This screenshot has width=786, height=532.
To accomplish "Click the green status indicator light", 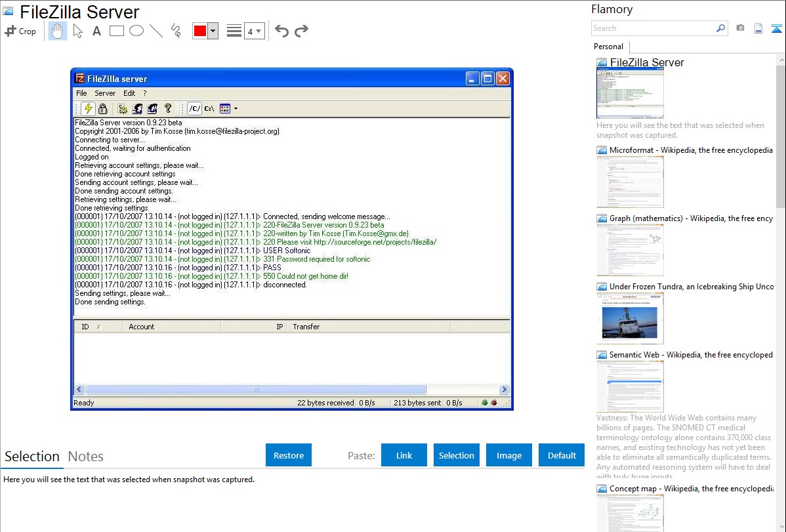I will (x=485, y=403).
